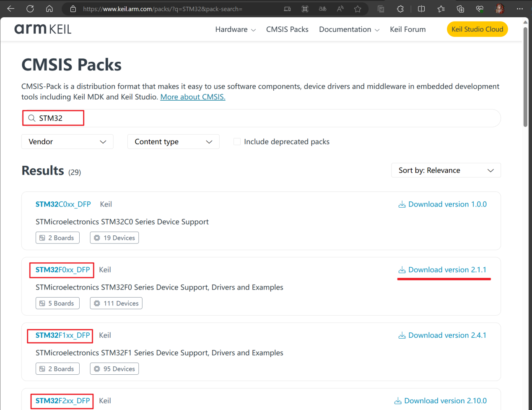Click the 95 Devices badge
This screenshot has height=410, width=532.
(114, 369)
